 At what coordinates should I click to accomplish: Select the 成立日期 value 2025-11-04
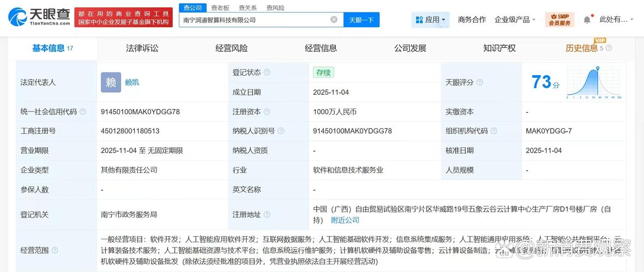click(x=331, y=92)
